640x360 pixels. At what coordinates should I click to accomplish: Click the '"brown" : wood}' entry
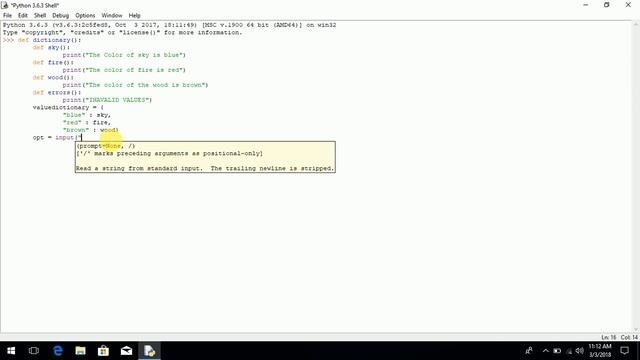(91, 130)
